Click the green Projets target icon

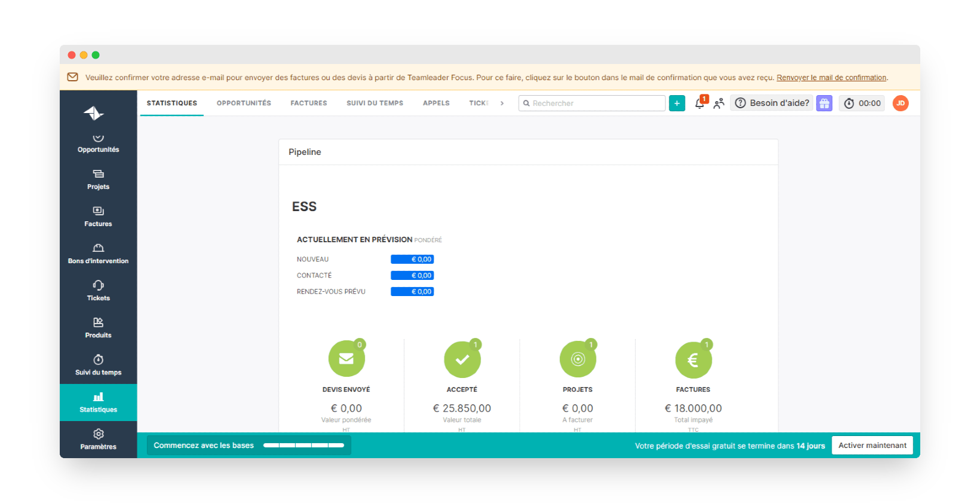click(x=578, y=359)
